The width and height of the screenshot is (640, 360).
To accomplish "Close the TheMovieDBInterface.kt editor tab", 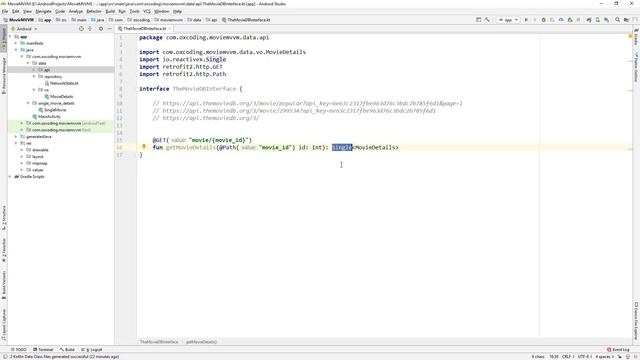I will click(x=169, y=29).
